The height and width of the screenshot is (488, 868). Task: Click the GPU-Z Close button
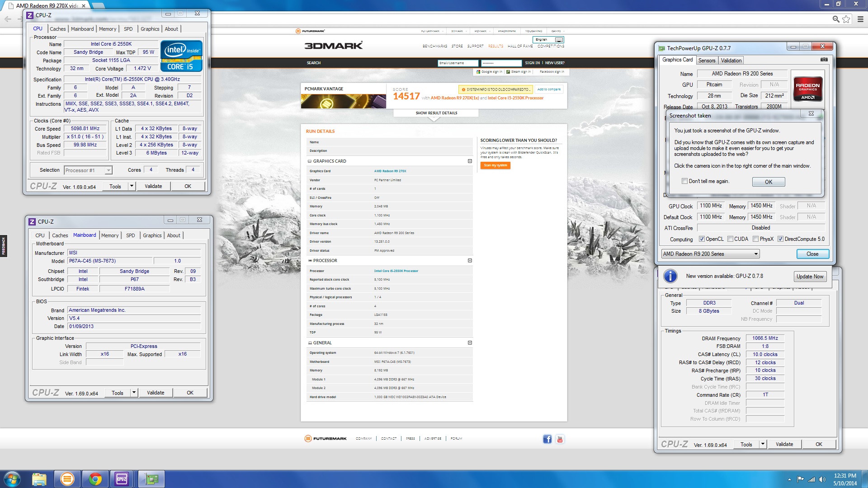pos(812,254)
